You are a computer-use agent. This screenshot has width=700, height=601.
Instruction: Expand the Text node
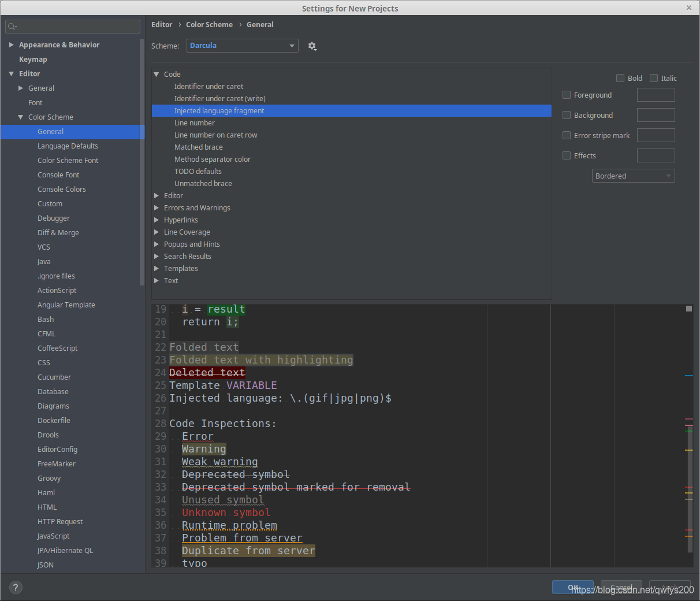click(156, 281)
